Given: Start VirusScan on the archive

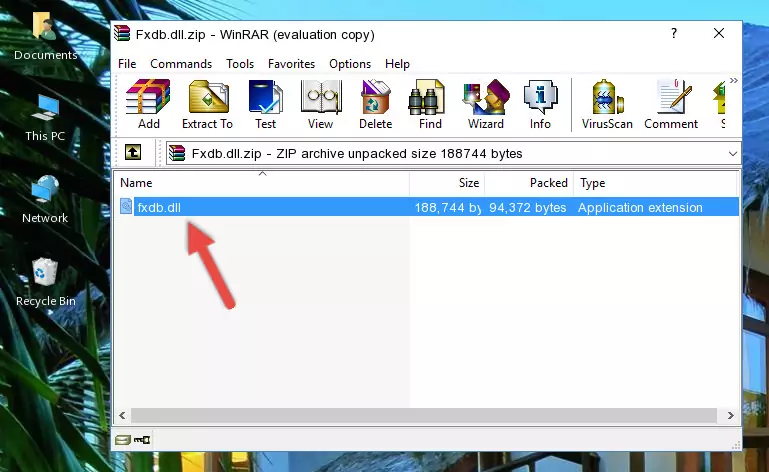Looking at the screenshot, I should point(607,105).
